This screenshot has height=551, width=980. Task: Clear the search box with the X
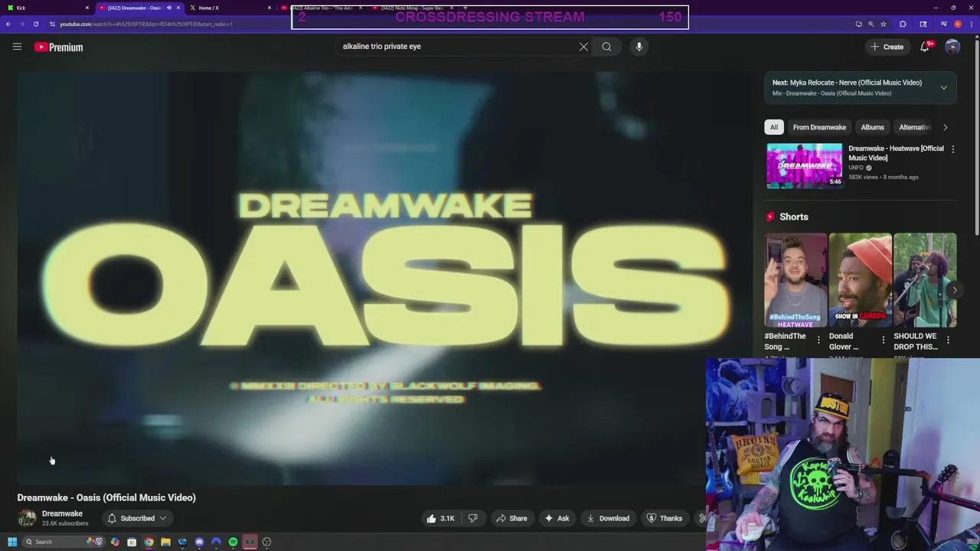(583, 47)
